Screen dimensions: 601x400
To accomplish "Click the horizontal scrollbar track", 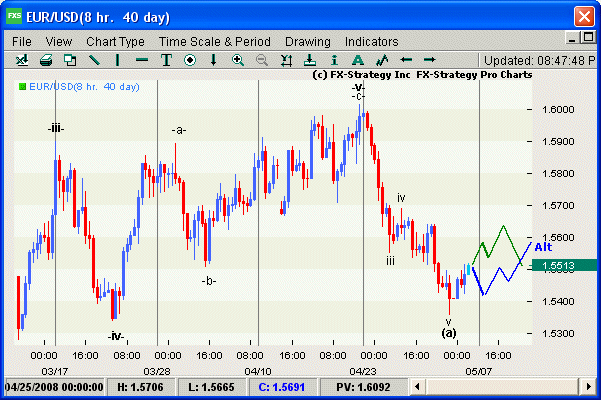I will 502,387.
